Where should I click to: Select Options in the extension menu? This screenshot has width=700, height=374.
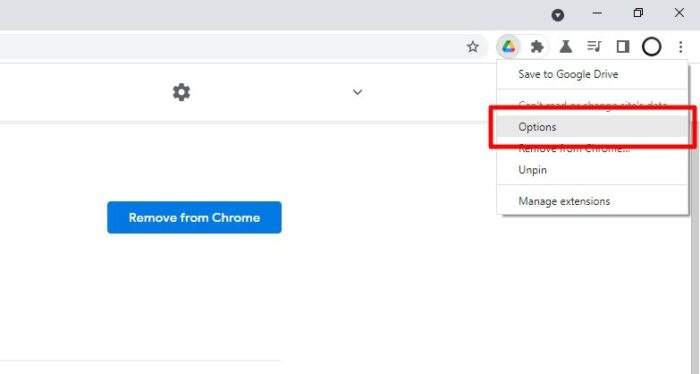(x=592, y=127)
